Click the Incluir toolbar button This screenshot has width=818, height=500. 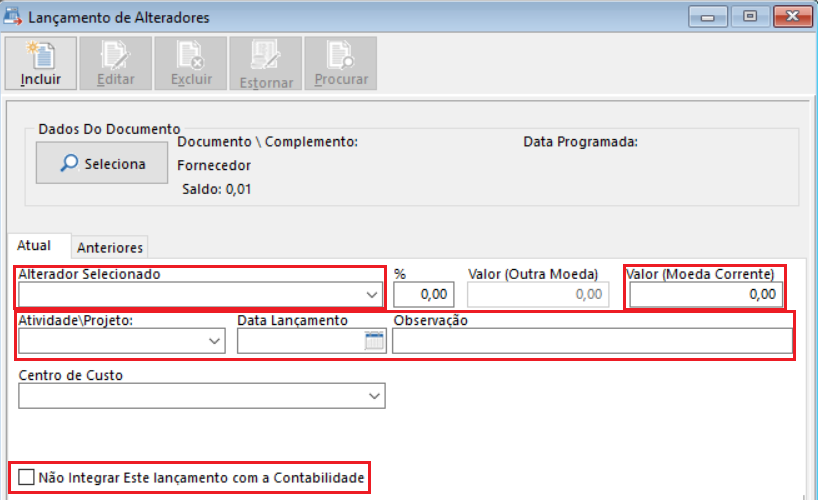pyautogui.click(x=41, y=63)
